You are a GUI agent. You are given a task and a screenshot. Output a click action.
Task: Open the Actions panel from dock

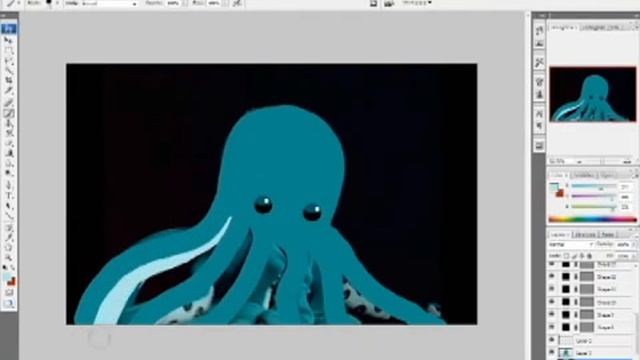coord(539,44)
